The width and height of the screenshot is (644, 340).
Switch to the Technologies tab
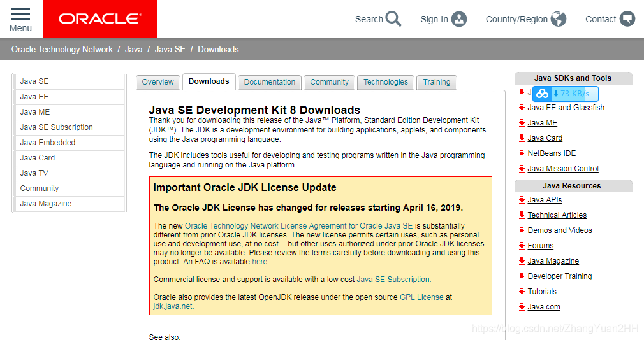point(386,82)
